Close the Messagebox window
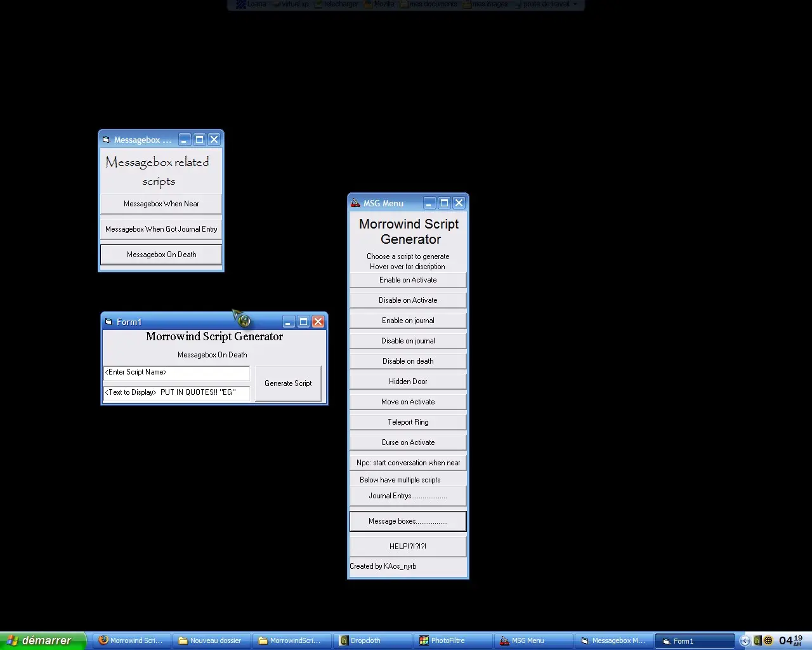This screenshot has width=812, height=650. coord(214,140)
